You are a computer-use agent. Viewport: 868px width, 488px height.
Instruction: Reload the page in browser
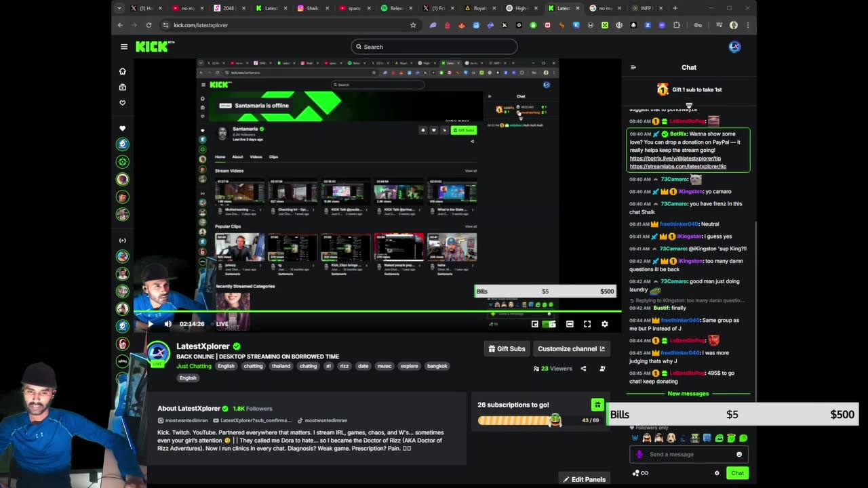149,25
